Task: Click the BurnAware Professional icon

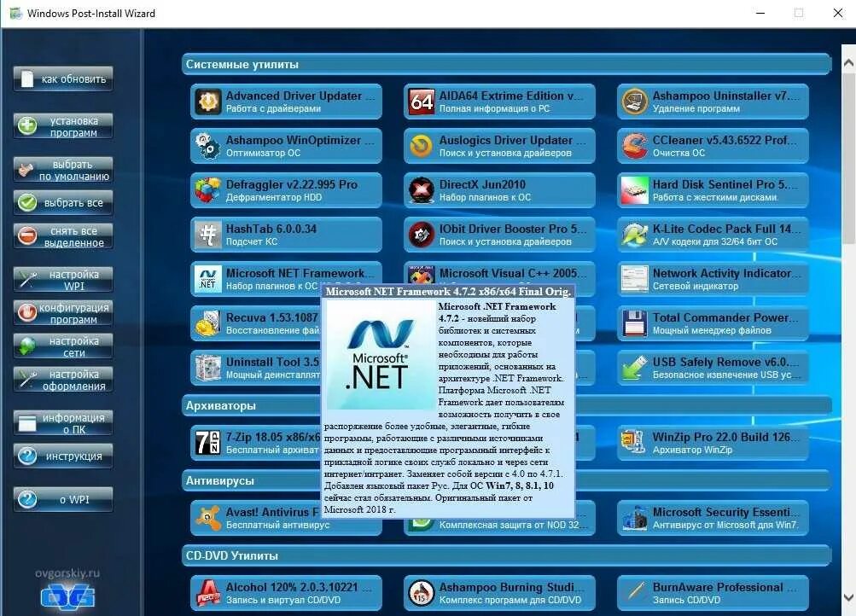Action: pyautogui.click(x=634, y=593)
